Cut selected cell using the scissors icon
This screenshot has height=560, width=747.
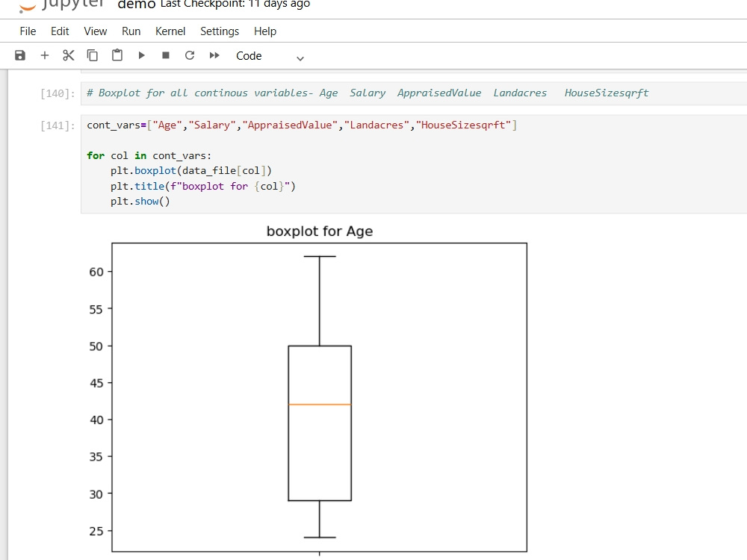coord(69,56)
